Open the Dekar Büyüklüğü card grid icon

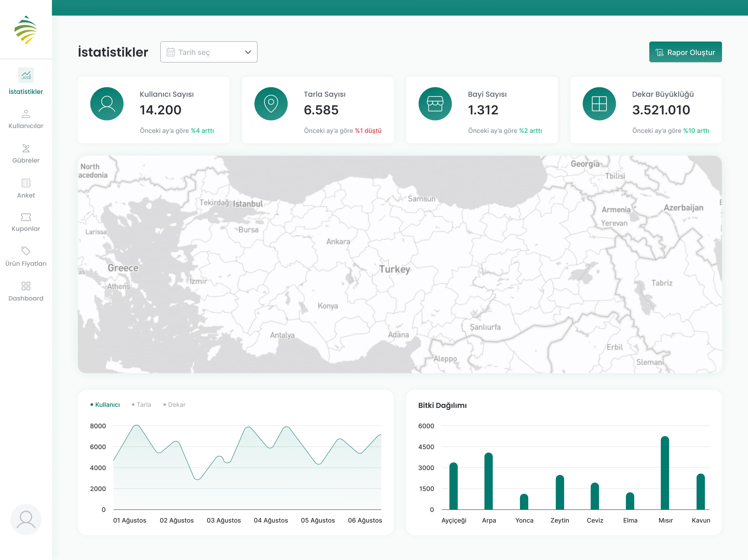tap(599, 104)
